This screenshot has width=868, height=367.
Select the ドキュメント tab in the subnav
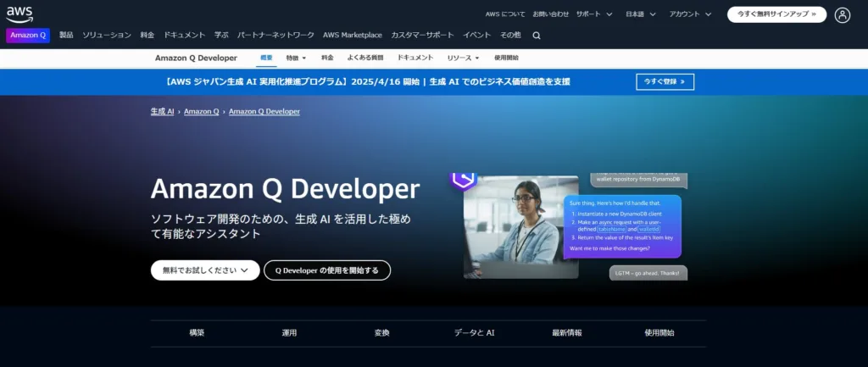(415, 58)
